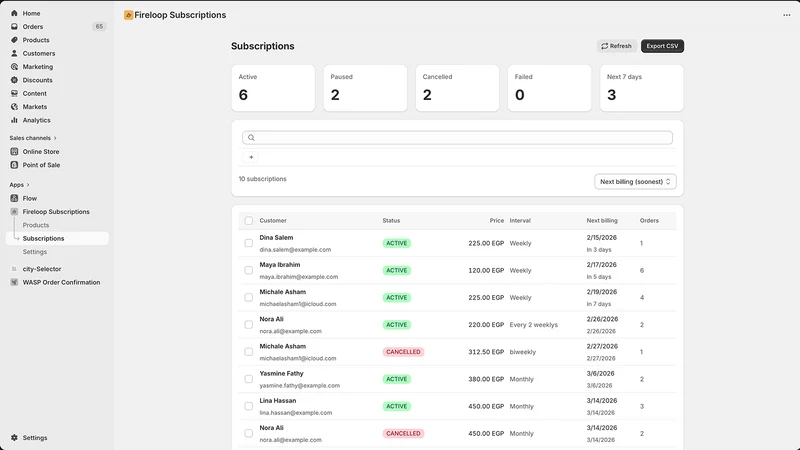Click the Flow app icon
The height and width of the screenshot is (450, 800).
[14, 198]
